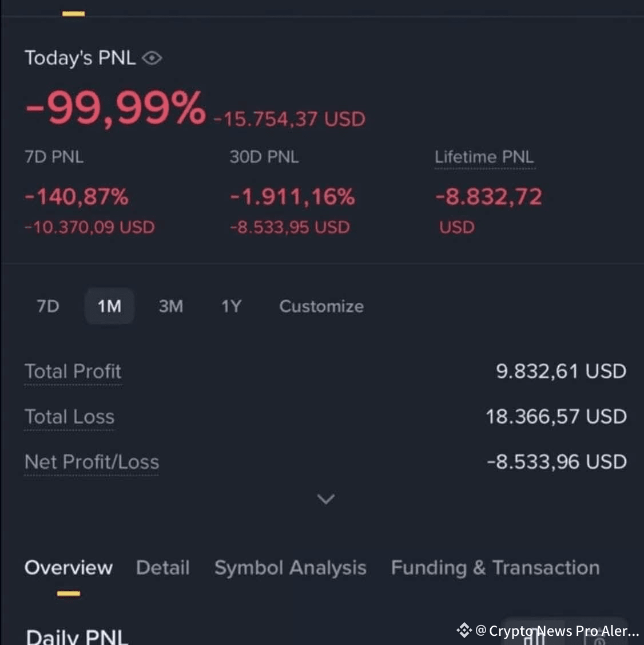Toggle Today's PNL visibility eye icon
Image resolution: width=644 pixels, height=645 pixels.
click(152, 58)
